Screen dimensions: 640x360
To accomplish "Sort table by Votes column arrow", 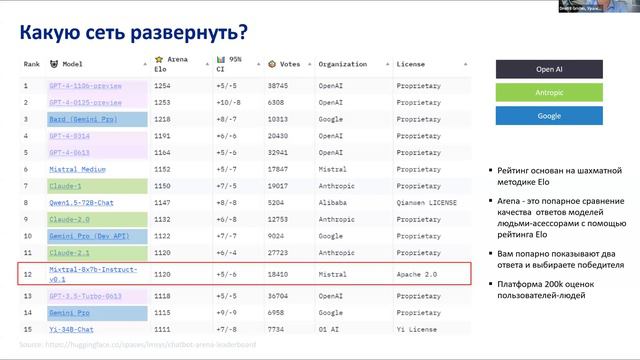I will click(x=309, y=64).
